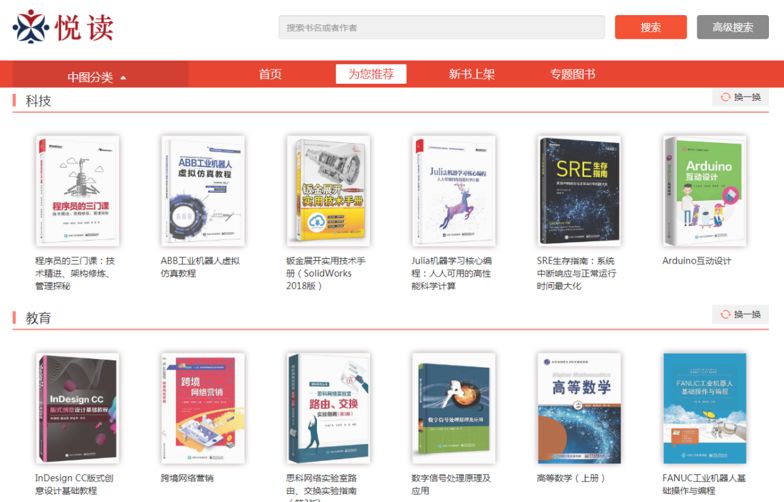784x502 pixels.
Task: Go to 新书上架 tab
Action: pyautogui.click(x=472, y=74)
